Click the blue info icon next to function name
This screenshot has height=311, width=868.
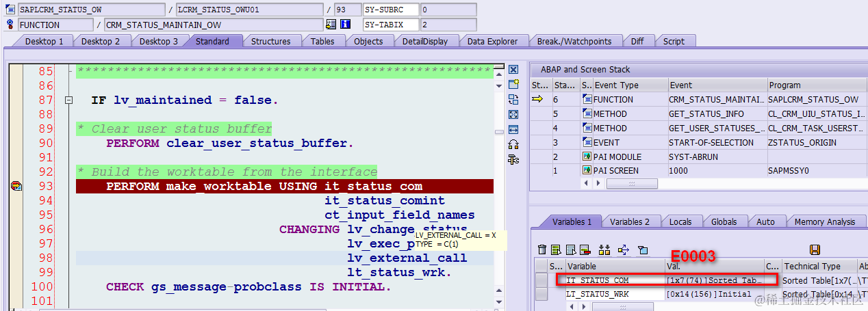point(345,25)
